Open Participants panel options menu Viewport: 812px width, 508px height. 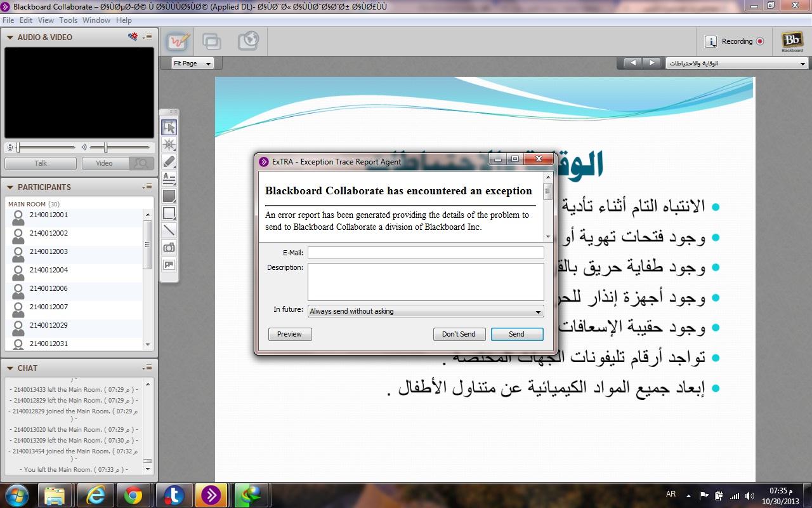(x=147, y=187)
